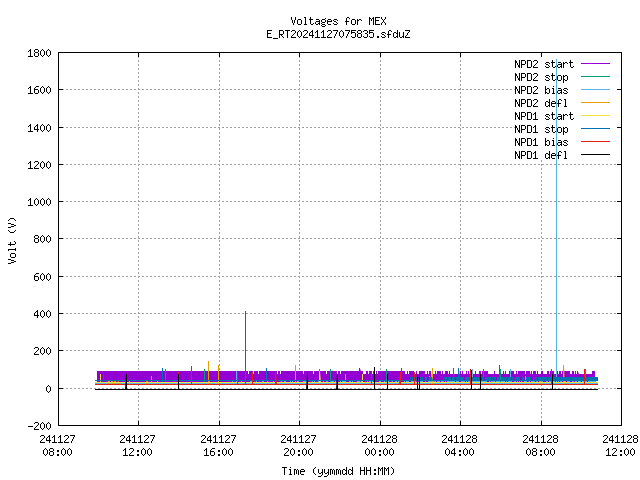Click the 'NPD2 bias' legend label
640x480 pixels.
541,90
